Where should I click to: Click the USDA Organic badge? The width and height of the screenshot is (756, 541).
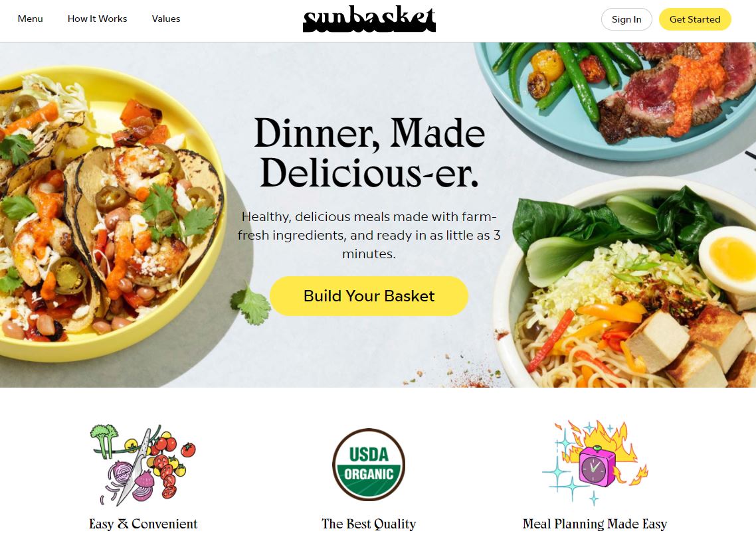click(369, 465)
